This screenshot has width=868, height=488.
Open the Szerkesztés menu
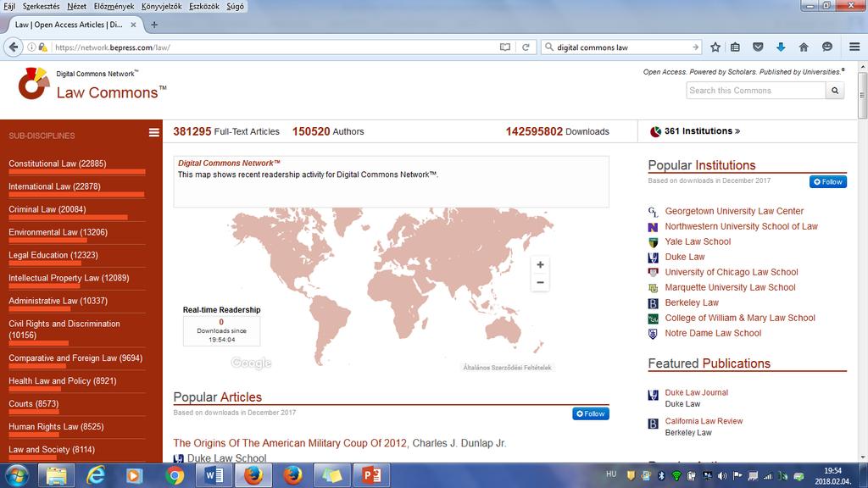click(41, 6)
